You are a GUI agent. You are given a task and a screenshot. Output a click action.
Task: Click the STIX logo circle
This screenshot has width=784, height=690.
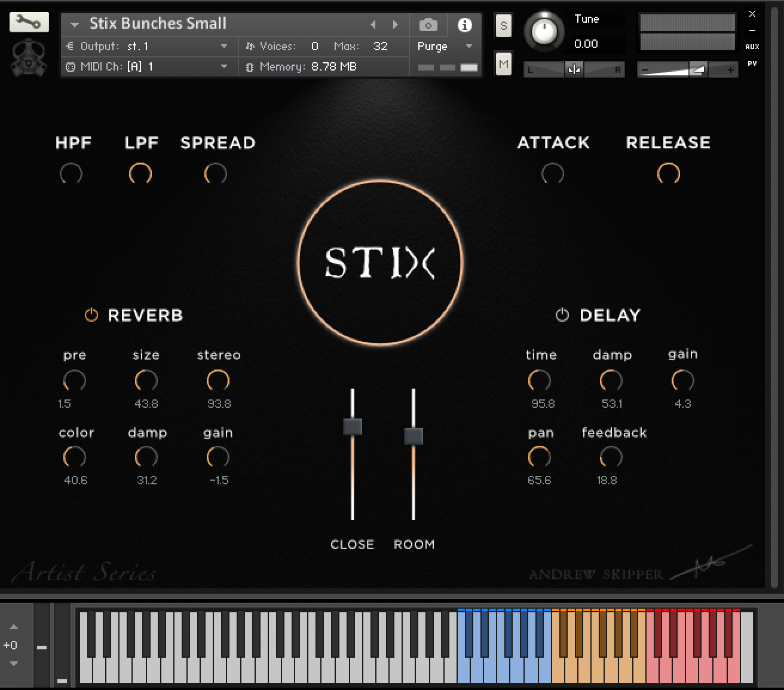pos(380,262)
